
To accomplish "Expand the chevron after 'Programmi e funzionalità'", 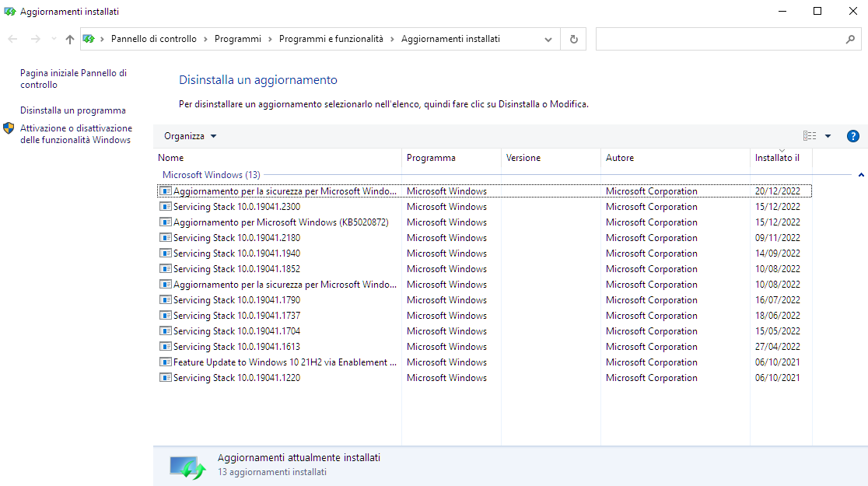I will tap(393, 39).
